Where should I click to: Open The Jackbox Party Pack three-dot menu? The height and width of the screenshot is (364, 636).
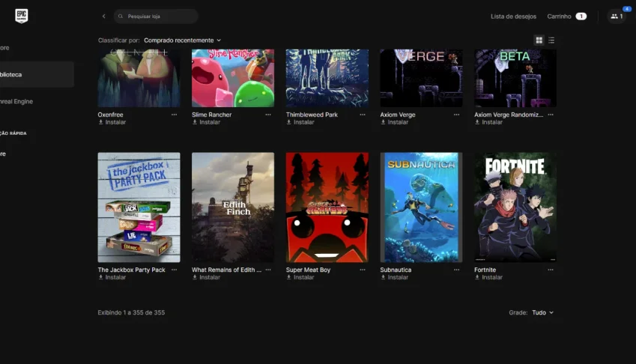[x=174, y=270]
